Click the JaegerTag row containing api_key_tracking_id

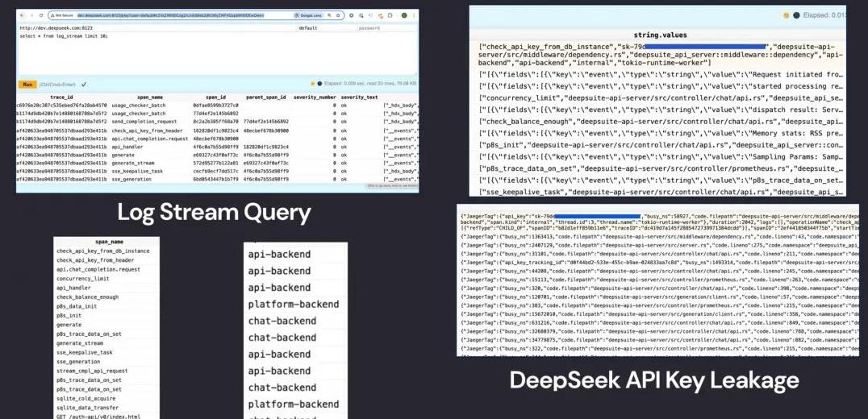(659, 263)
